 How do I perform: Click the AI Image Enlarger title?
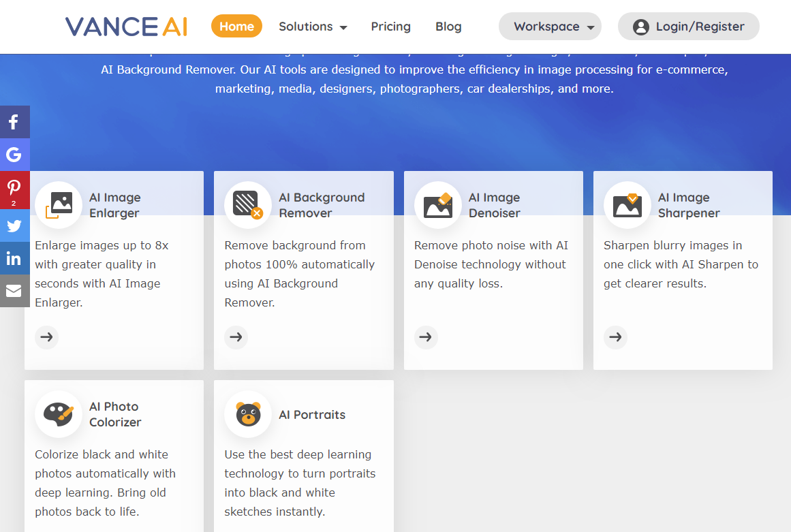pyautogui.click(x=115, y=205)
